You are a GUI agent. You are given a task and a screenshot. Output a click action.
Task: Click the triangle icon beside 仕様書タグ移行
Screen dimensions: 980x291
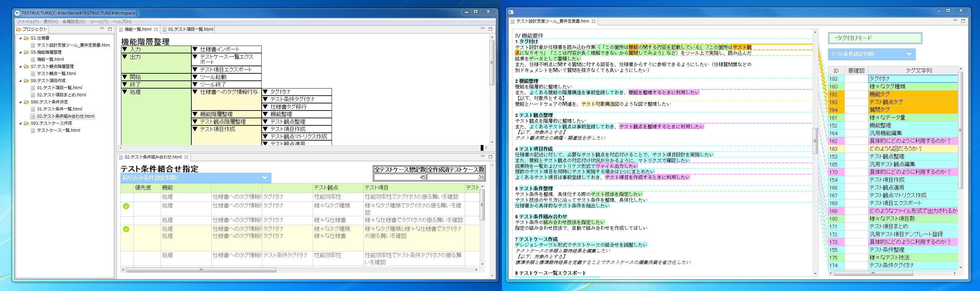[266, 106]
